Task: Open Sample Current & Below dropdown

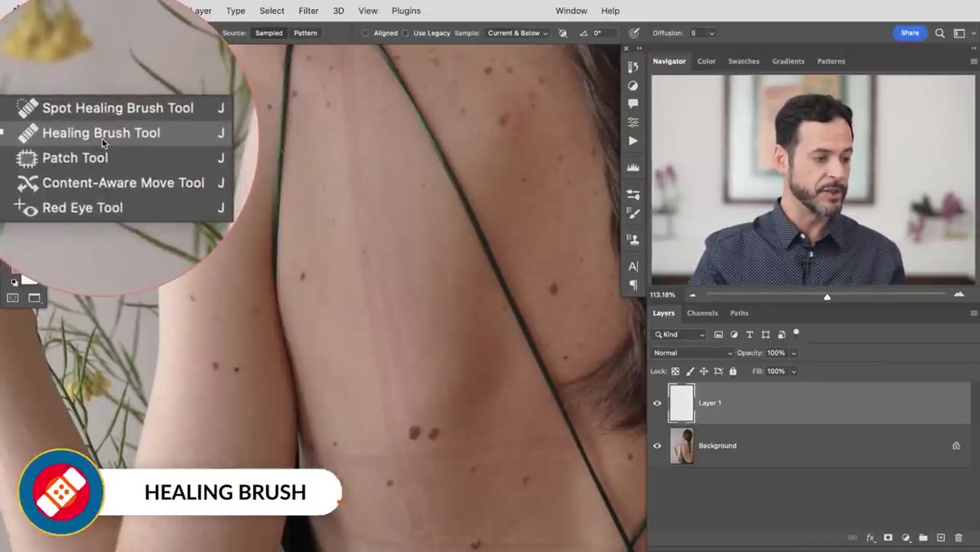Action: 517,33
